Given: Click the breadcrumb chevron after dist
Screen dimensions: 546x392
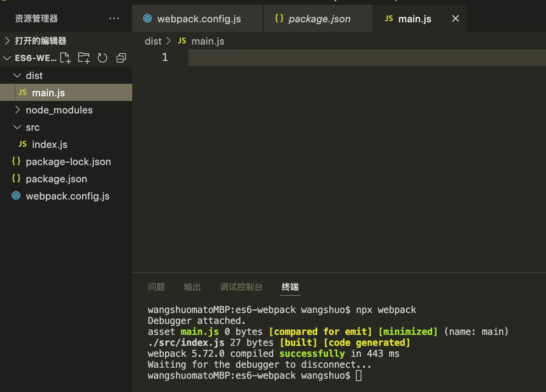Looking at the screenshot, I should point(169,41).
